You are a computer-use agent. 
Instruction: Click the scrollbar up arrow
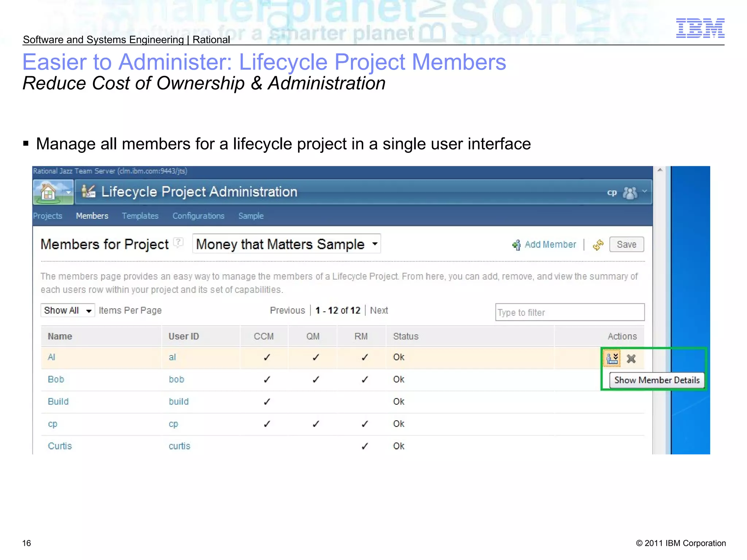(660, 170)
